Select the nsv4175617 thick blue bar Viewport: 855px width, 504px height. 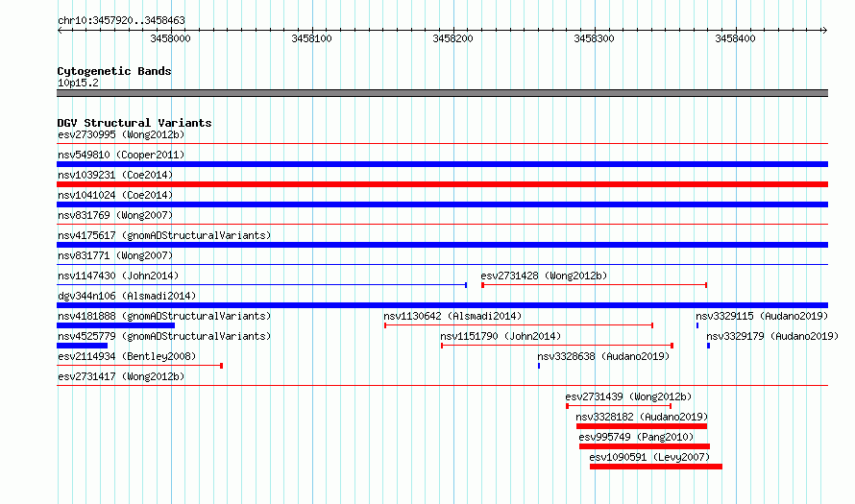(x=442, y=245)
